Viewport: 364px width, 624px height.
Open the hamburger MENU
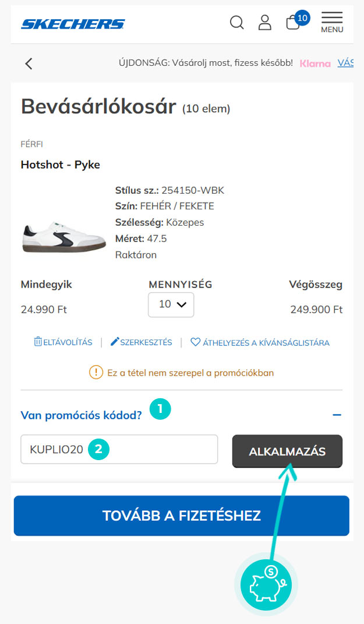(332, 22)
